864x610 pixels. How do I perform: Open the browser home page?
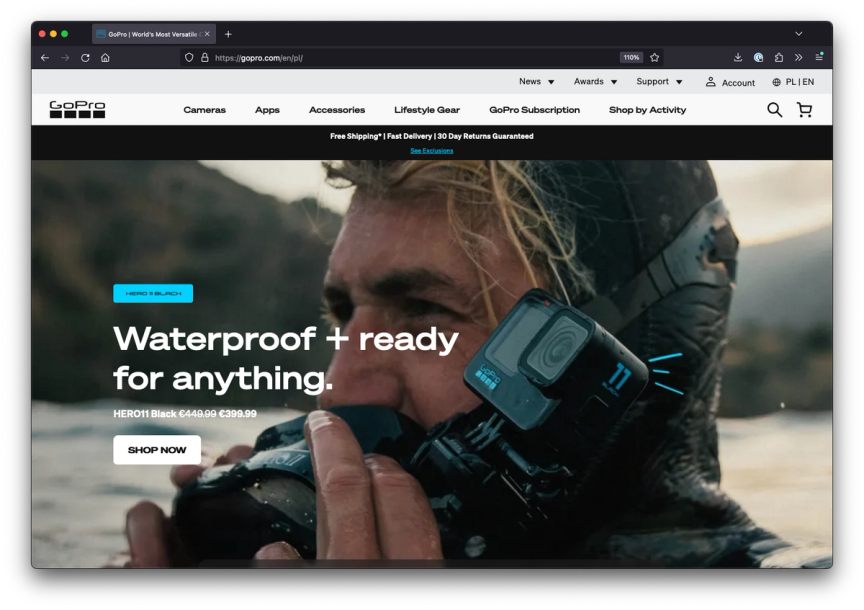pos(105,57)
